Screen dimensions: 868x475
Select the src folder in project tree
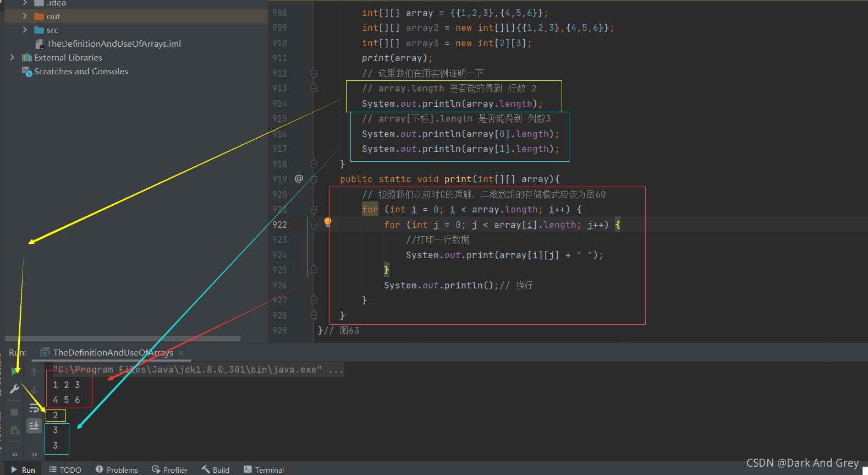[x=52, y=30]
